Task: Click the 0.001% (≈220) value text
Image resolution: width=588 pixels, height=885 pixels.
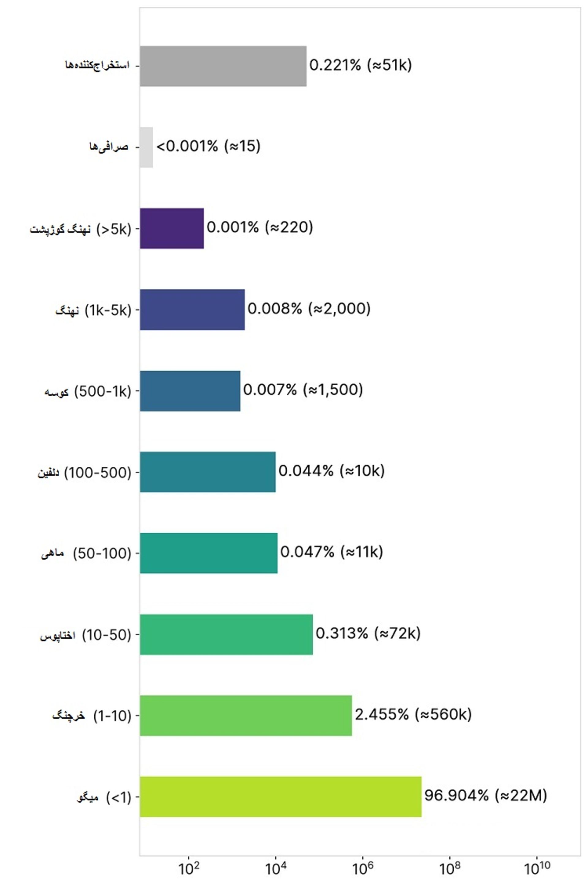Action: click(259, 227)
